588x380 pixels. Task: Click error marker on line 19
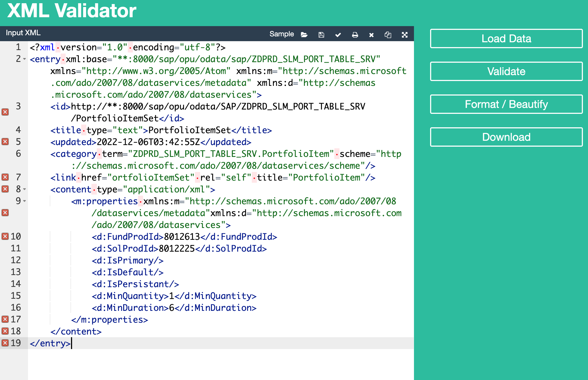pos(5,343)
